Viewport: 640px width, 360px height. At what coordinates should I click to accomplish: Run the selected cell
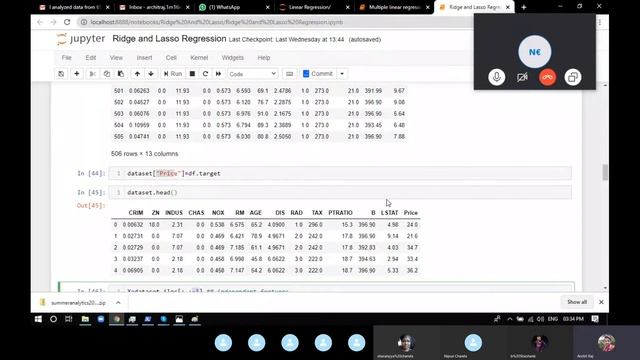(x=173, y=74)
